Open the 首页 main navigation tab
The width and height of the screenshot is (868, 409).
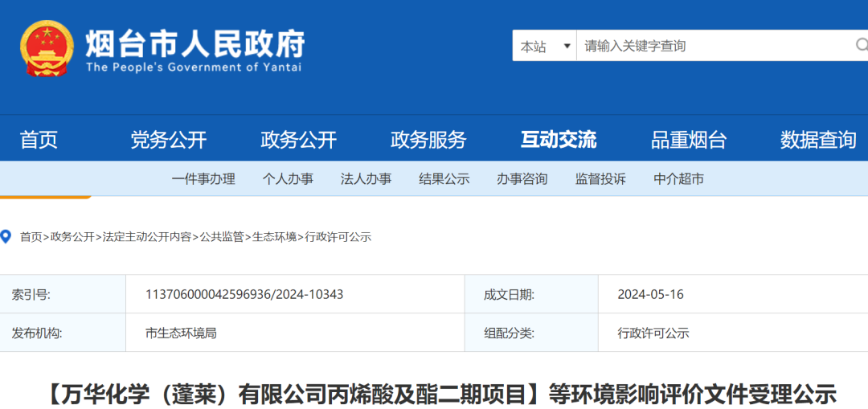(x=39, y=140)
